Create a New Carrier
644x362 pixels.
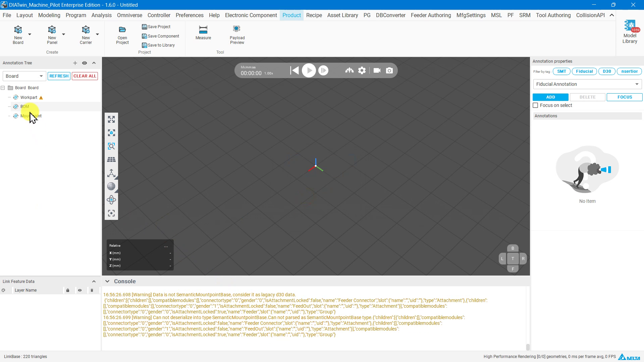86,35
